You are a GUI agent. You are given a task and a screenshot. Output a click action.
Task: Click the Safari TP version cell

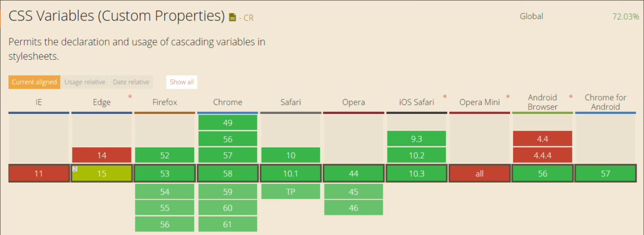pos(291,192)
